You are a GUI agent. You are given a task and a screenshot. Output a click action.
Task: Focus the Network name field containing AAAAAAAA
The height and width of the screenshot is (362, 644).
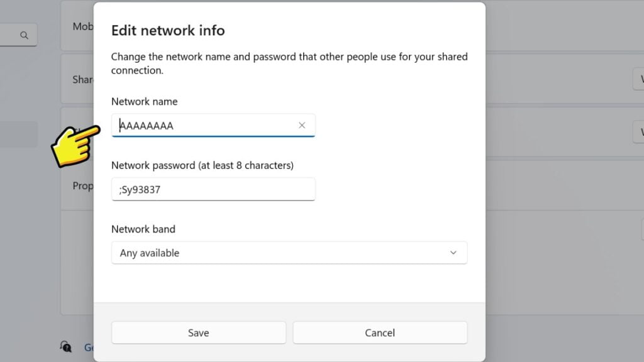pyautogui.click(x=206, y=125)
